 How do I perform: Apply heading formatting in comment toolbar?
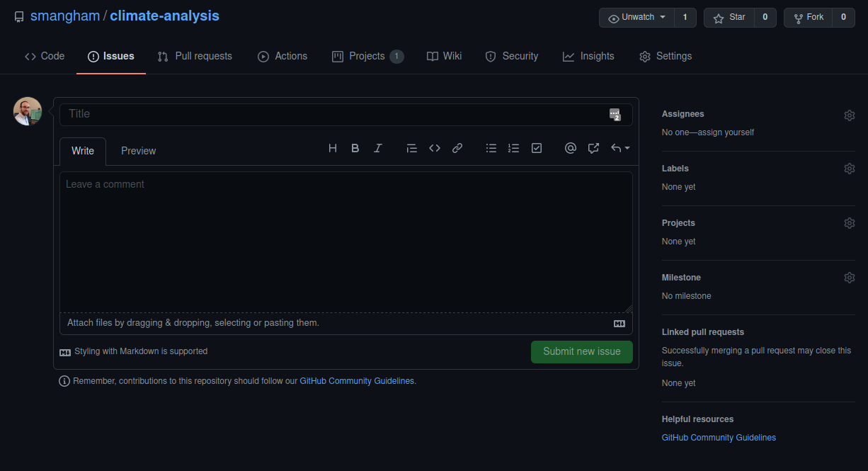333,148
